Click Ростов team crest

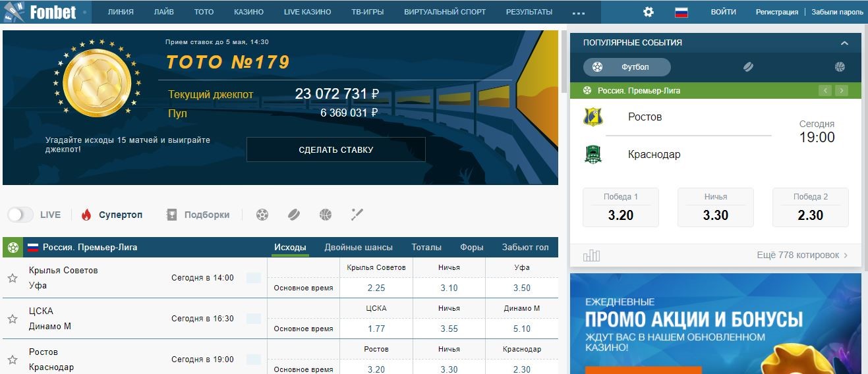coord(593,117)
